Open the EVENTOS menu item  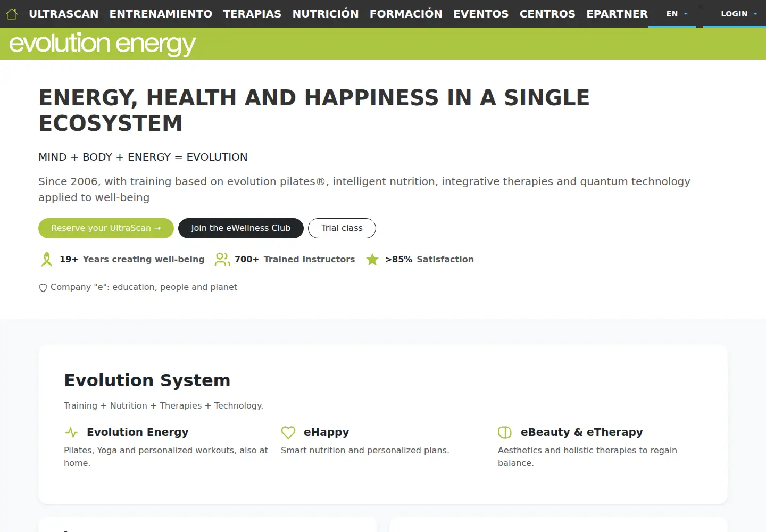(x=481, y=14)
